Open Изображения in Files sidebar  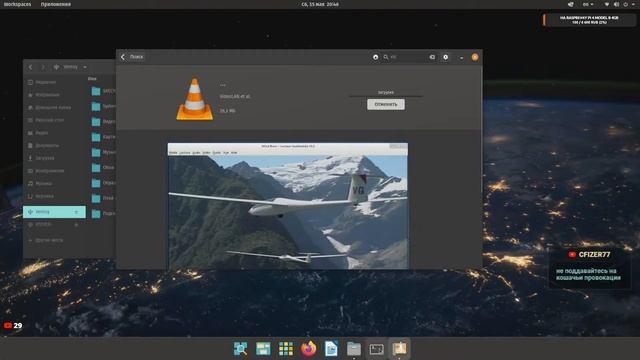click(54, 171)
